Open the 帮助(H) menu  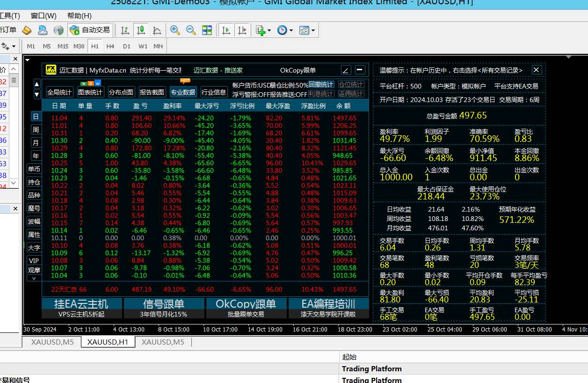coord(80,16)
